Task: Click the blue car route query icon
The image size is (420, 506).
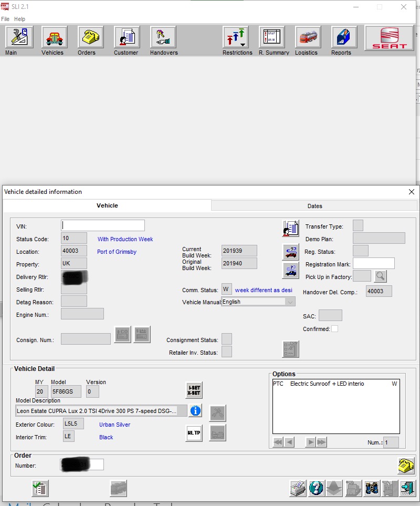Action: [290, 271]
